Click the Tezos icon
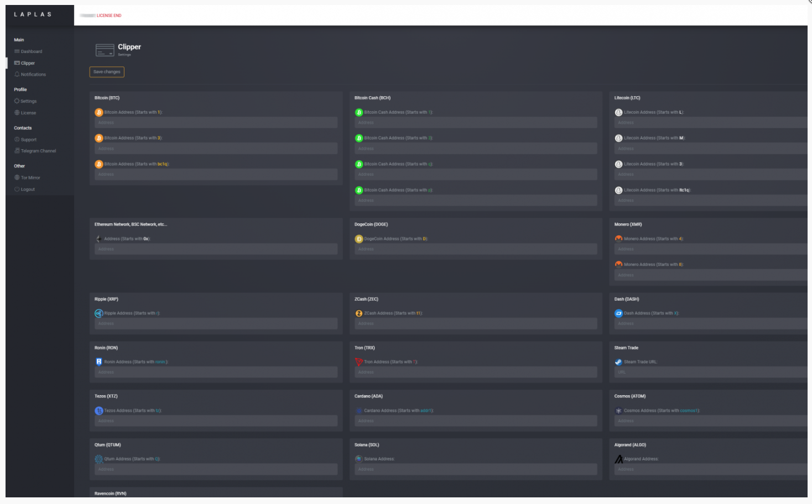This screenshot has height=504, width=812. 99,411
